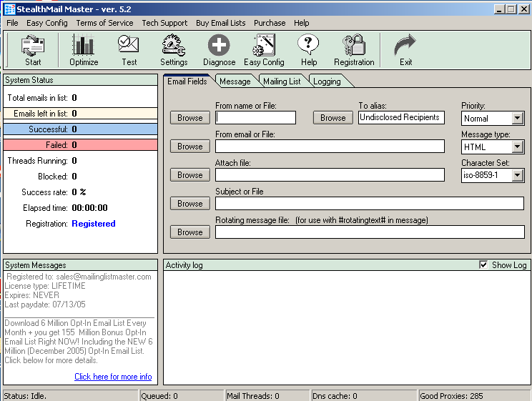Select the Email Fields tab
The height and width of the screenshot is (401, 532).
[x=187, y=81]
